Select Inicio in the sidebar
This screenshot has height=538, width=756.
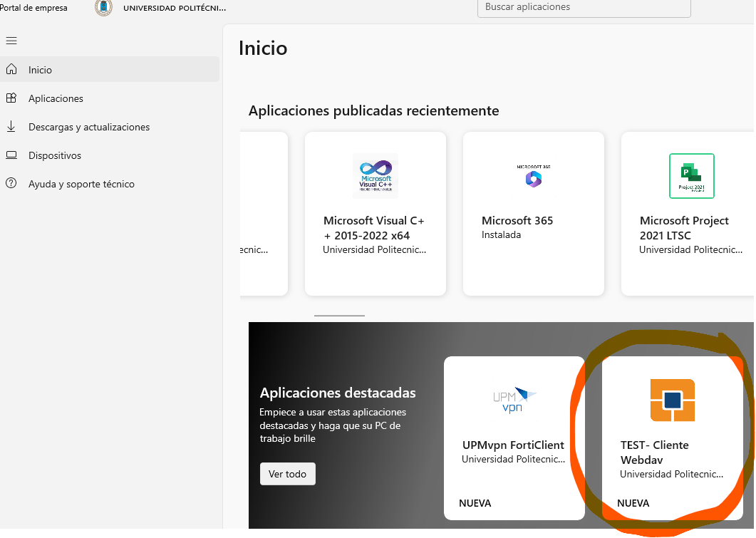(x=110, y=69)
